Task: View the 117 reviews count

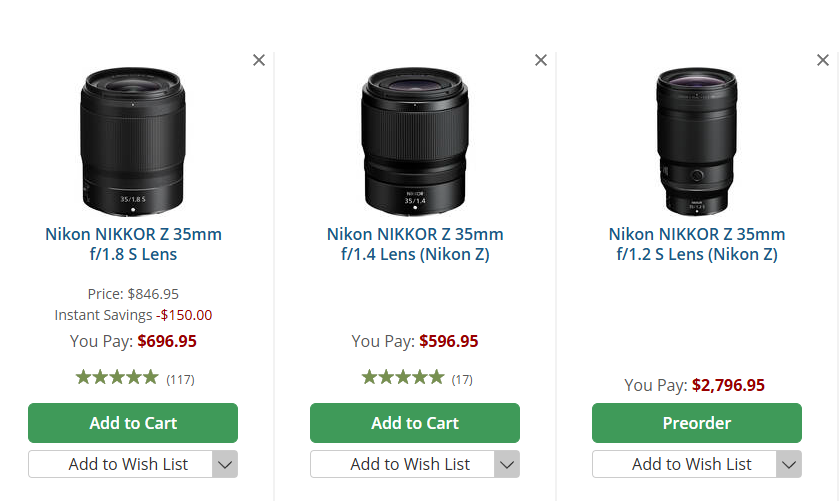Action: [180, 379]
